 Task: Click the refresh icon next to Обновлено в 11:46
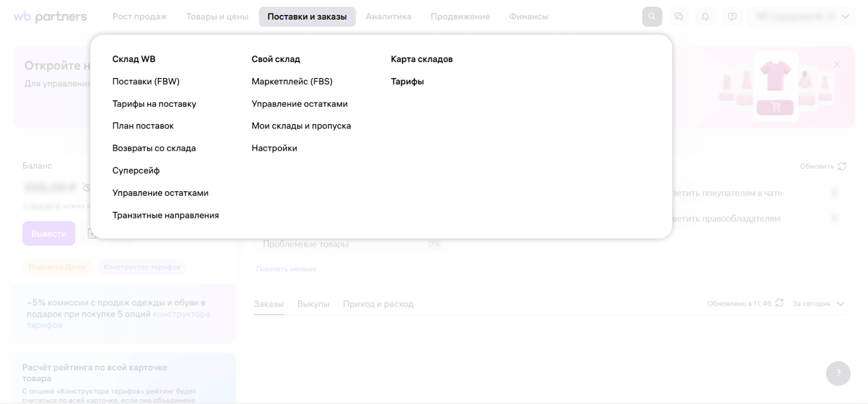pos(780,303)
